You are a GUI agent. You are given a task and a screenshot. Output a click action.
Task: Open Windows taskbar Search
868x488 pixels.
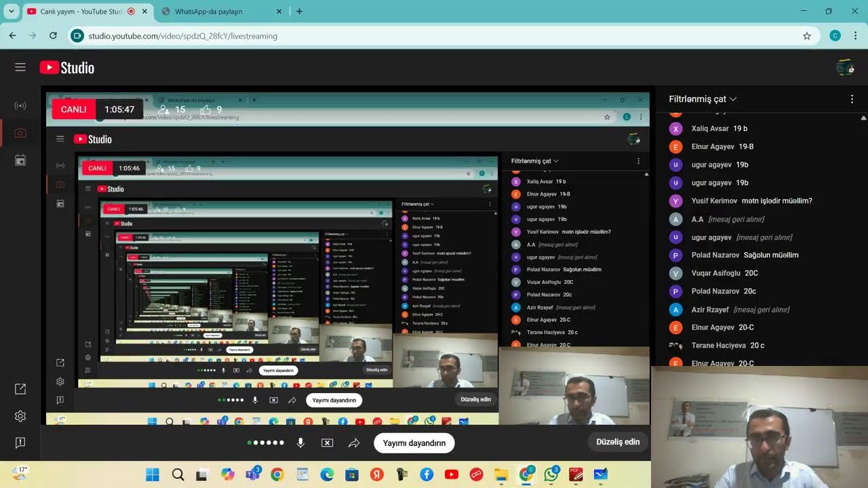coord(178,474)
